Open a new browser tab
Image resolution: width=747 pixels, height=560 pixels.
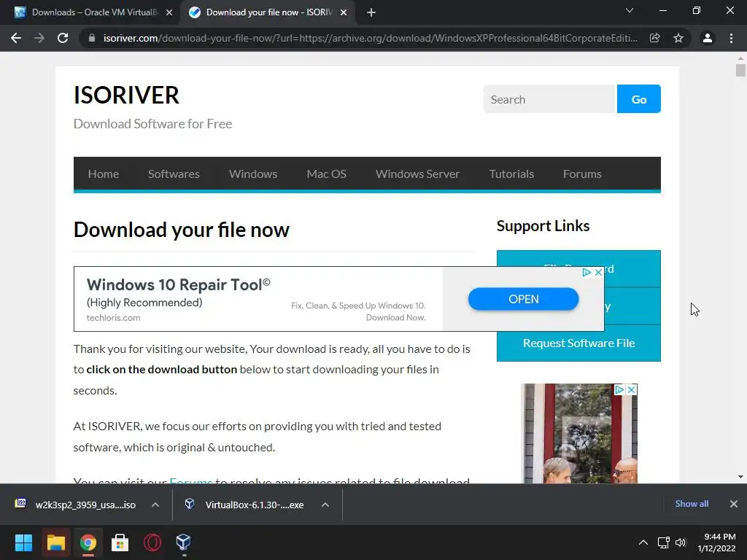point(371,12)
